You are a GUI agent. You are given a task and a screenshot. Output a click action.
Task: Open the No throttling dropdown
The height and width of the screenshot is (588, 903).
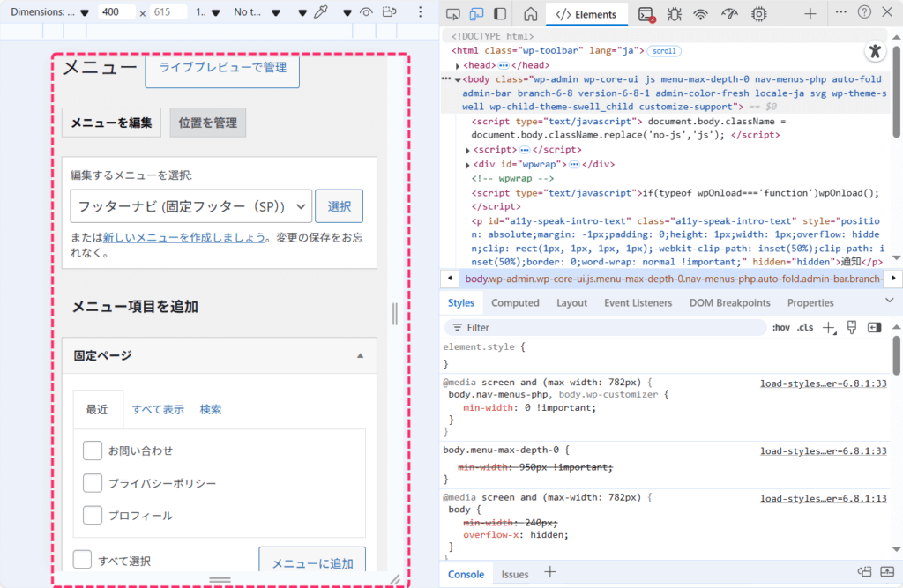point(257,12)
